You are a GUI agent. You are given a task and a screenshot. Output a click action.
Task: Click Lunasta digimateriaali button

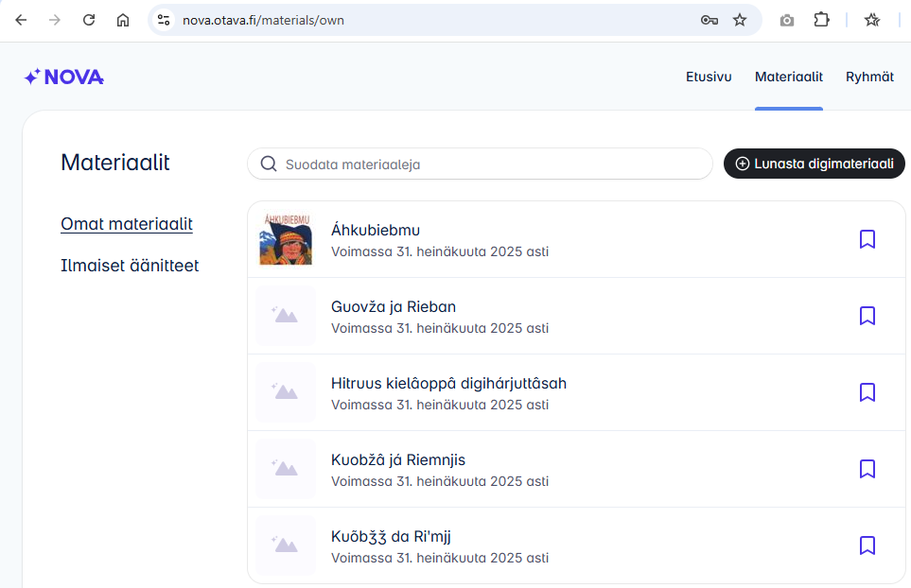pyautogui.click(x=814, y=164)
